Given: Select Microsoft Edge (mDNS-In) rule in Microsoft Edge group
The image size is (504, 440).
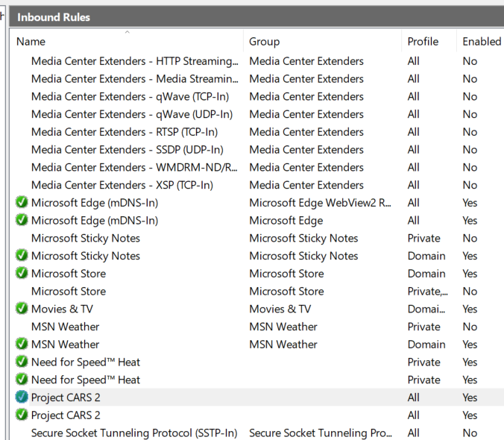Looking at the screenshot, I should pos(95,220).
